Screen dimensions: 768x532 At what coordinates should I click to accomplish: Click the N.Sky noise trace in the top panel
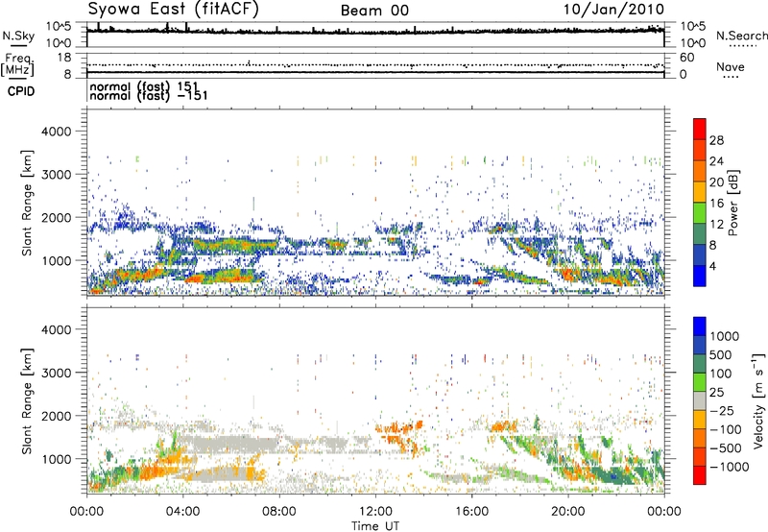[x=375, y=32]
